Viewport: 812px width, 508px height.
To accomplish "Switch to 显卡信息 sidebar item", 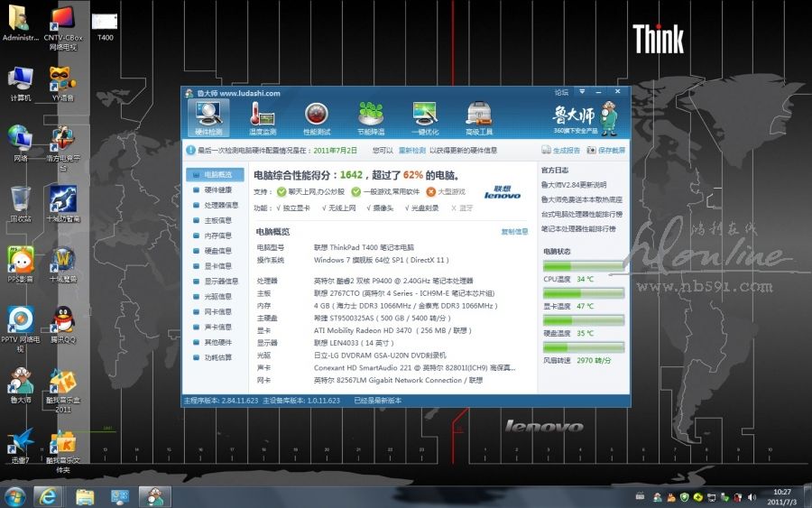I will [217, 266].
